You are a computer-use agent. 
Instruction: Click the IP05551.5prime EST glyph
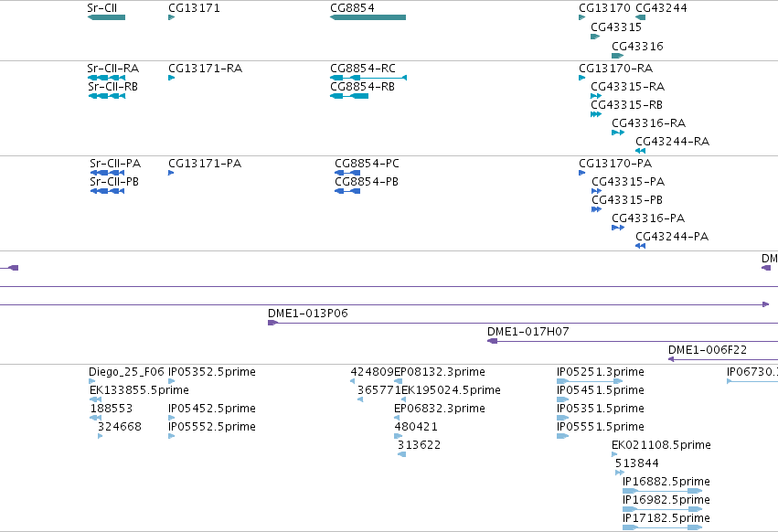[562, 436]
